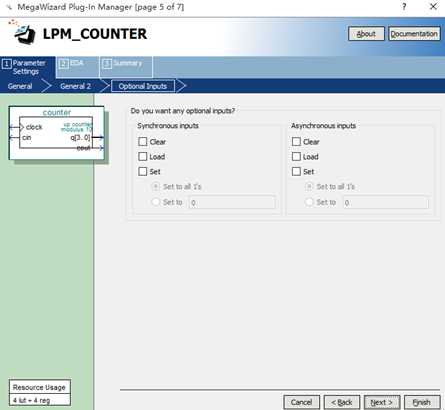
Task: Click the counter symbol block diagram
Action: point(56,133)
